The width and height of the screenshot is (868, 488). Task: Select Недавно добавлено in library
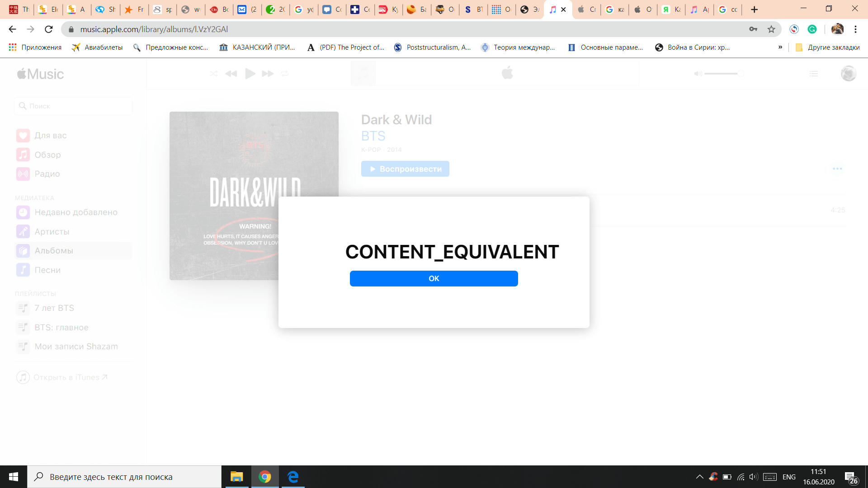coord(73,212)
